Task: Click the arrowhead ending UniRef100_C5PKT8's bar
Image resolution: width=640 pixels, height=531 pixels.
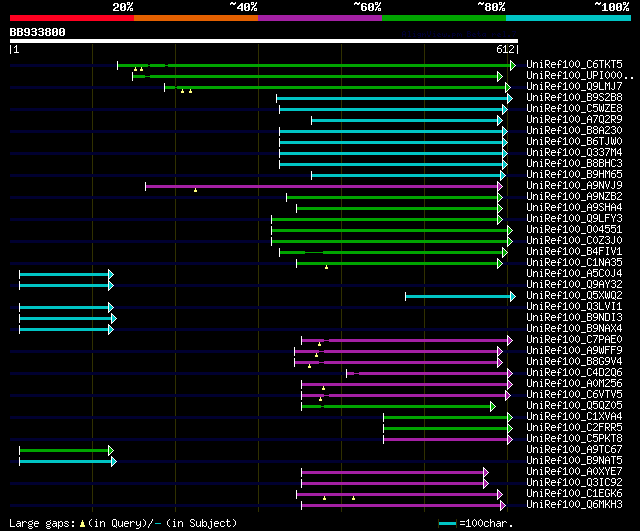Action: click(x=510, y=440)
